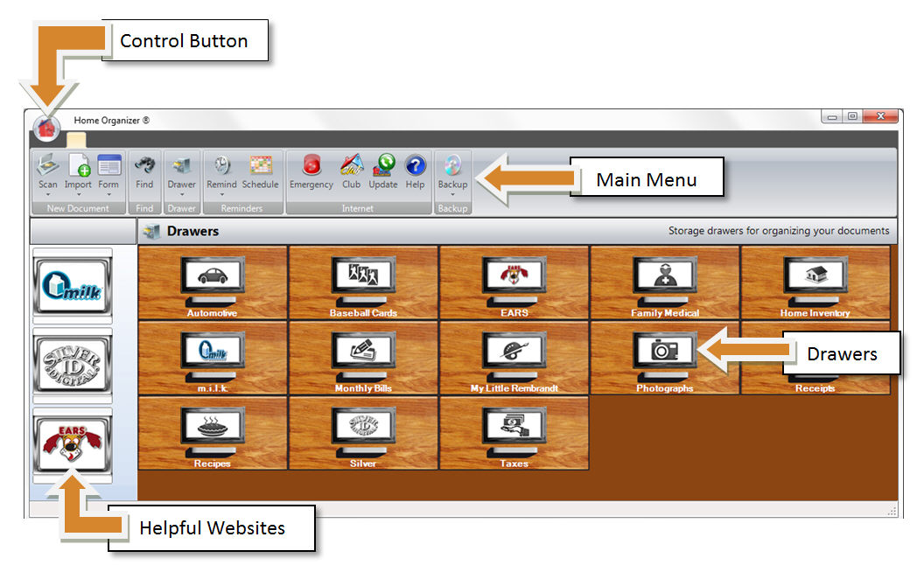Open the Receipts drawer

click(x=815, y=358)
